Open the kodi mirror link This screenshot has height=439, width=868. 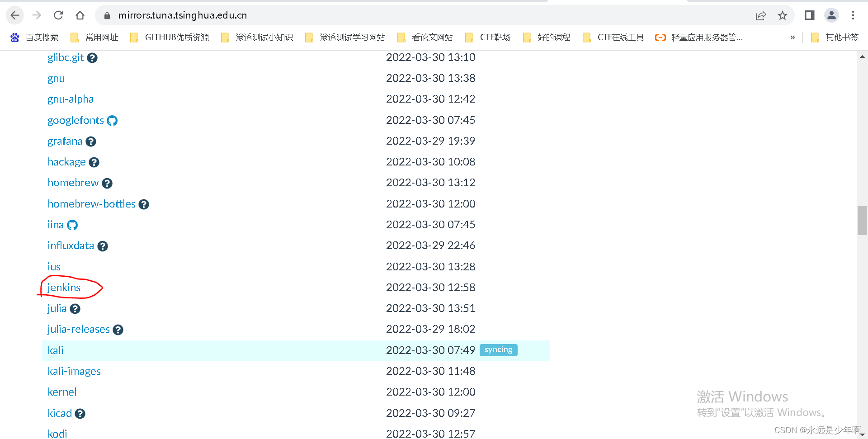[x=57, y=434]
